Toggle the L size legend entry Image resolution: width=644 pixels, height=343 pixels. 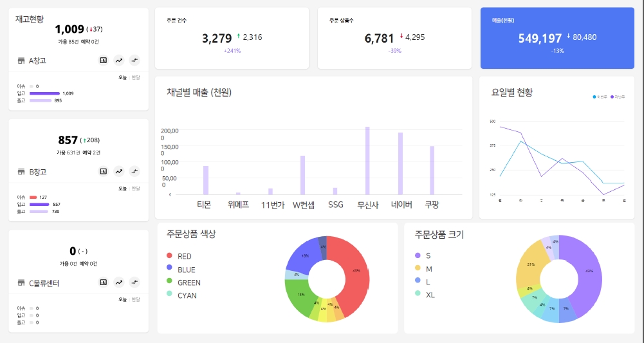423,282
